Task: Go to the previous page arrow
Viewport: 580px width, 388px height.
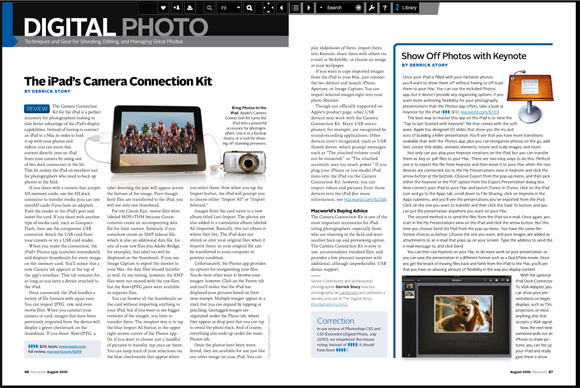Action: [x=282, y=8]
